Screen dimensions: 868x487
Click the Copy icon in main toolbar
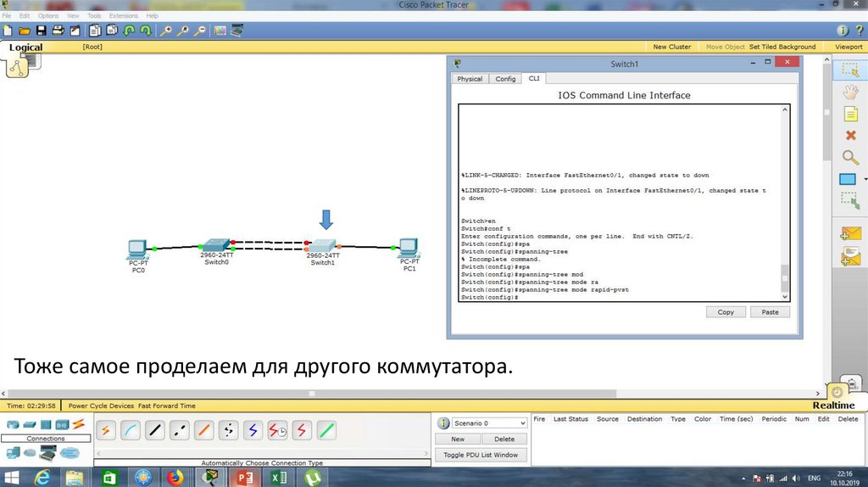click(x=95, y=31)
